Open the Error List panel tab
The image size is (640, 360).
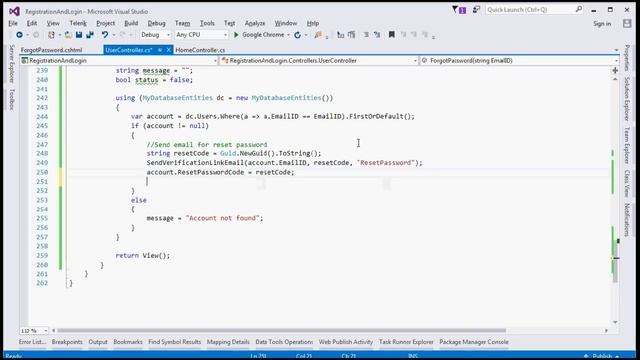[32, 342]
